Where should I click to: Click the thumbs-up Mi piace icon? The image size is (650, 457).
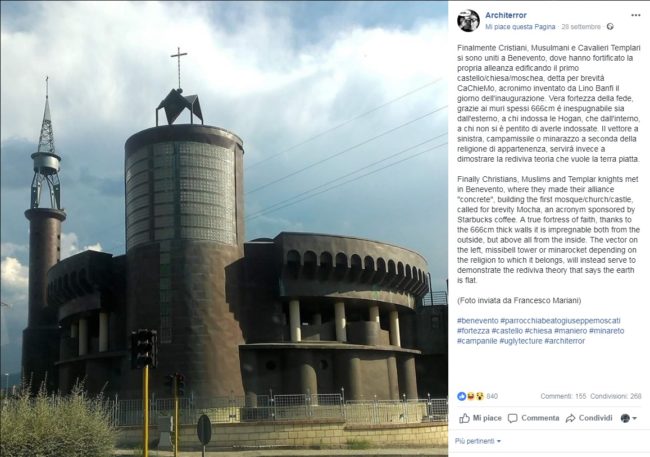pyautogui.click(x=464, y=418)
